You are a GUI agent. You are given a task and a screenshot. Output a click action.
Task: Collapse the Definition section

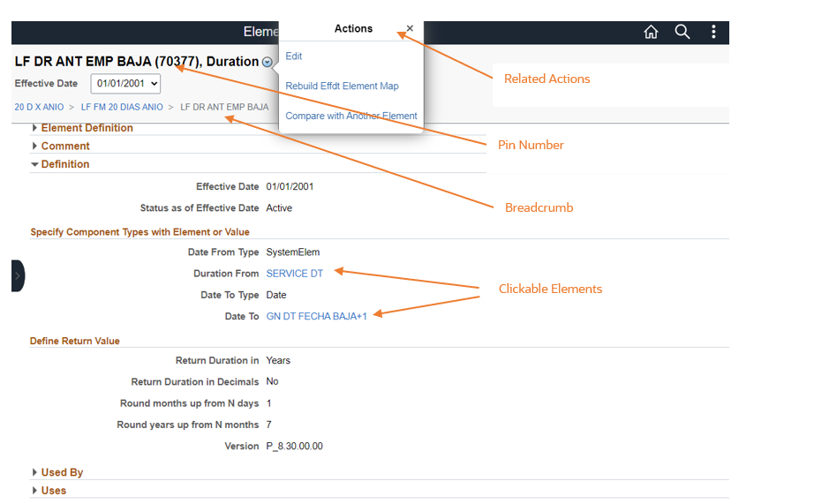[64, 164]
